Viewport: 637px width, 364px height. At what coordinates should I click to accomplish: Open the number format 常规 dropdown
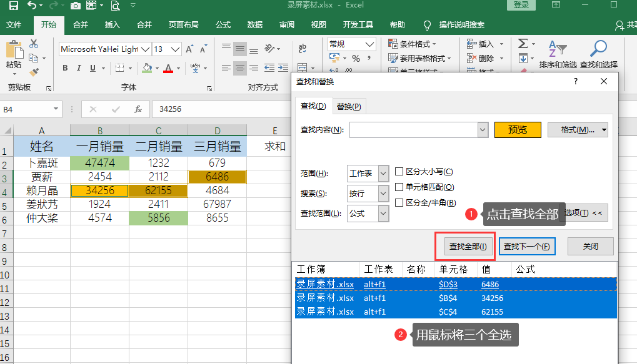tap(369, 44)
